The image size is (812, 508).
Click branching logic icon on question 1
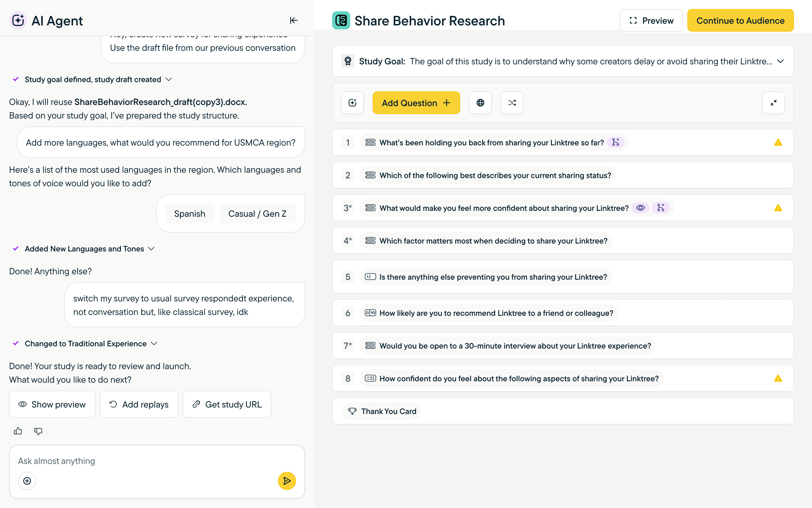click(x=615, y=143)
